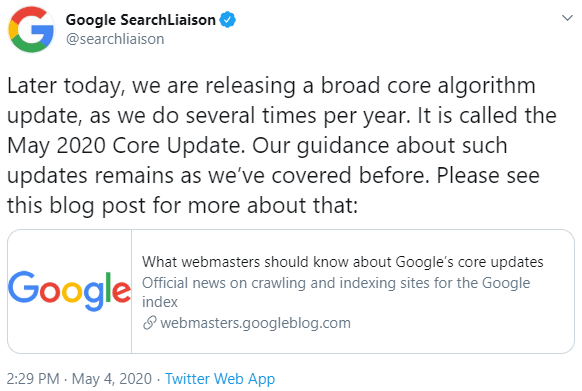The image size is (582, 391).
Task: Click the chain-link icon beside the blog domain
Action: coord(150,323)
